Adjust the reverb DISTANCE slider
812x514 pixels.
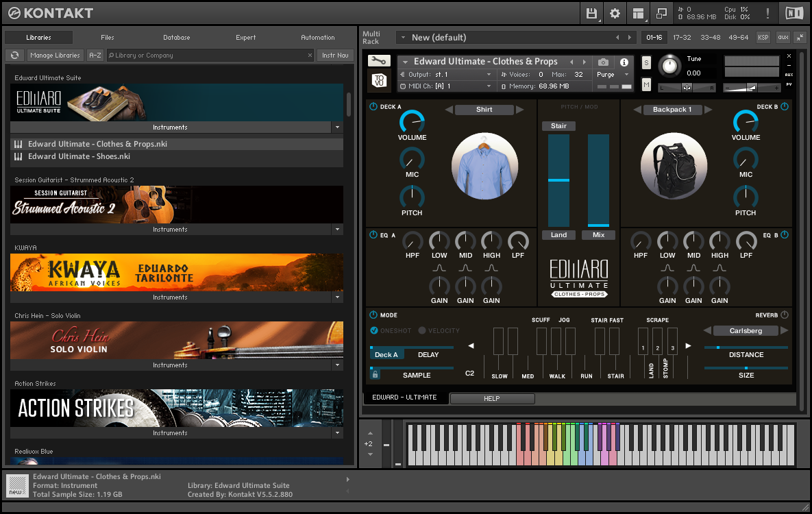coord(746,347)
